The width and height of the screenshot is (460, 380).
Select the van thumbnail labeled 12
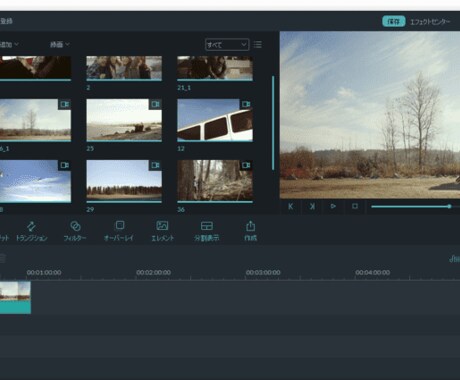coord(215,120)
